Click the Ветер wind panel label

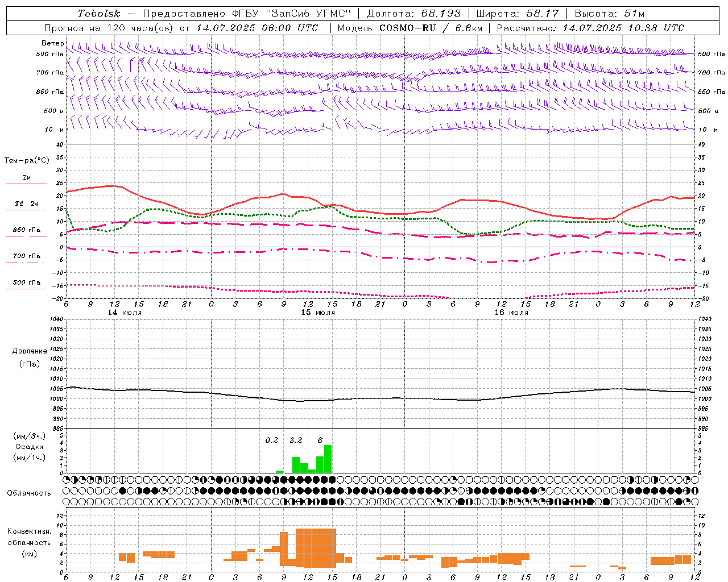point(52,43)
